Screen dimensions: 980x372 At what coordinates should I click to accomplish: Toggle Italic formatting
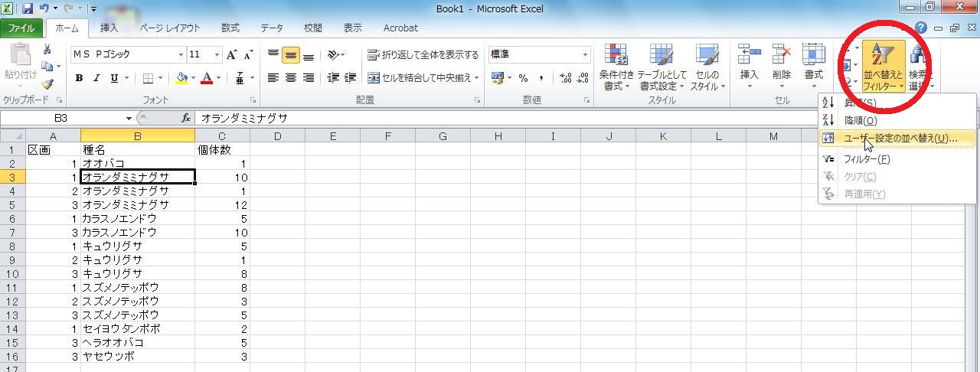96,78
